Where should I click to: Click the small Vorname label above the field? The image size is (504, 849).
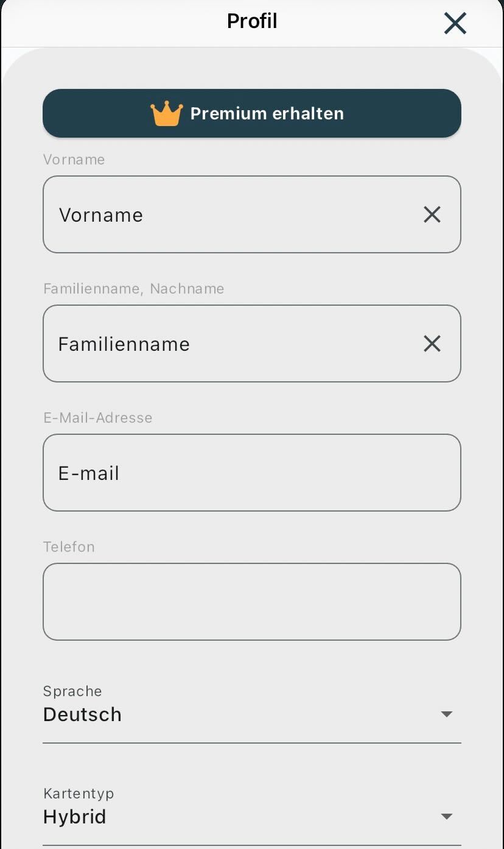coord(74,160)
